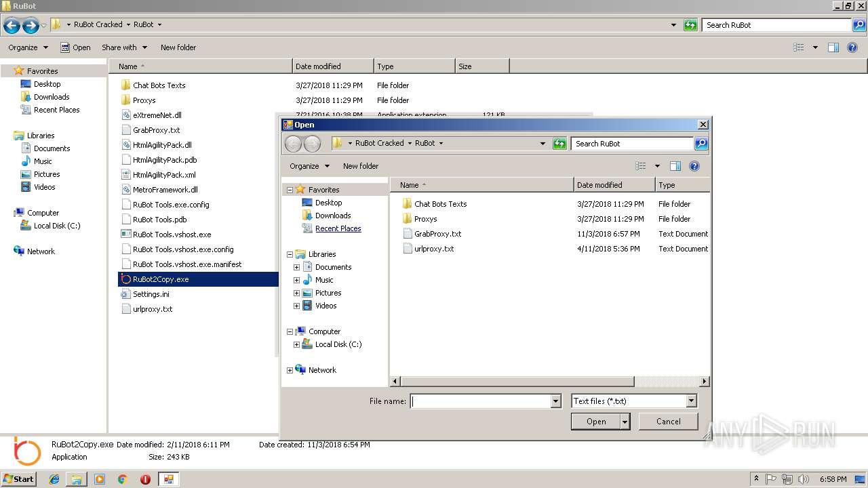Click the Cancel button in the dialog
This screenshot has width=868, height=488.
[x=669, y=422]
